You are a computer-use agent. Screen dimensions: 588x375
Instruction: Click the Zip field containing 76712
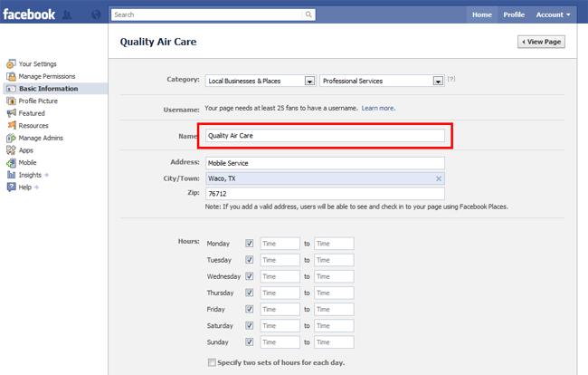pyautogui.click(x=325, y=194)
